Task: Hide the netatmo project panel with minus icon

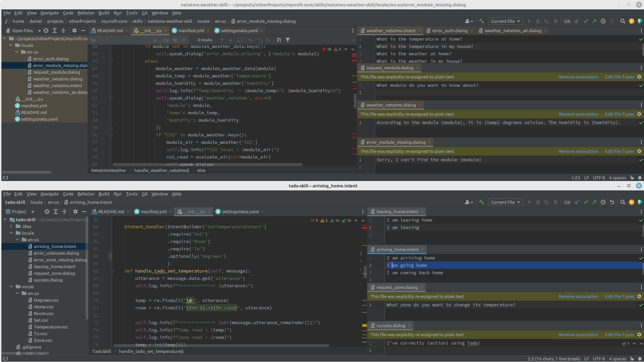Action: coord(83,31)
